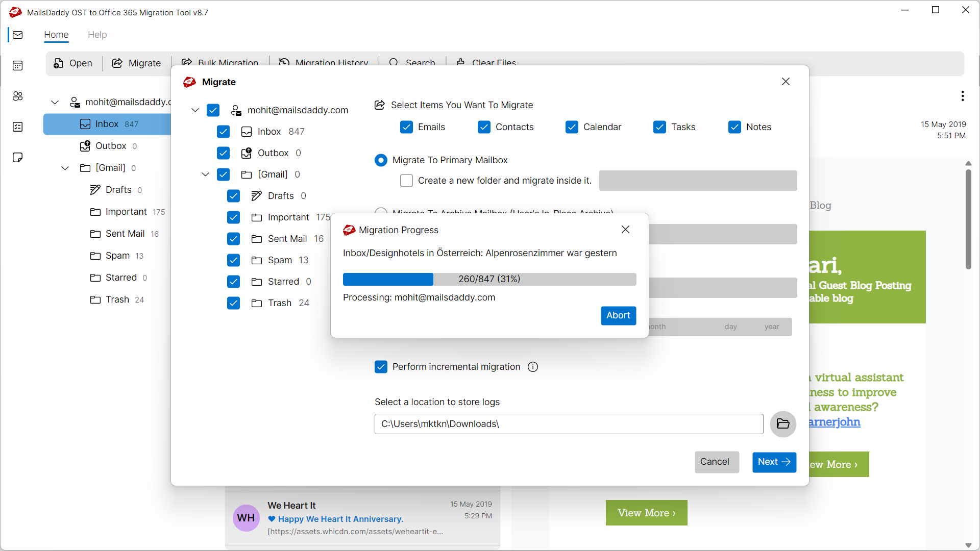Click scroll up arrow of preview pane
Image resolution: width=980 pixels, height=551 pixels.
click(968, 163)
